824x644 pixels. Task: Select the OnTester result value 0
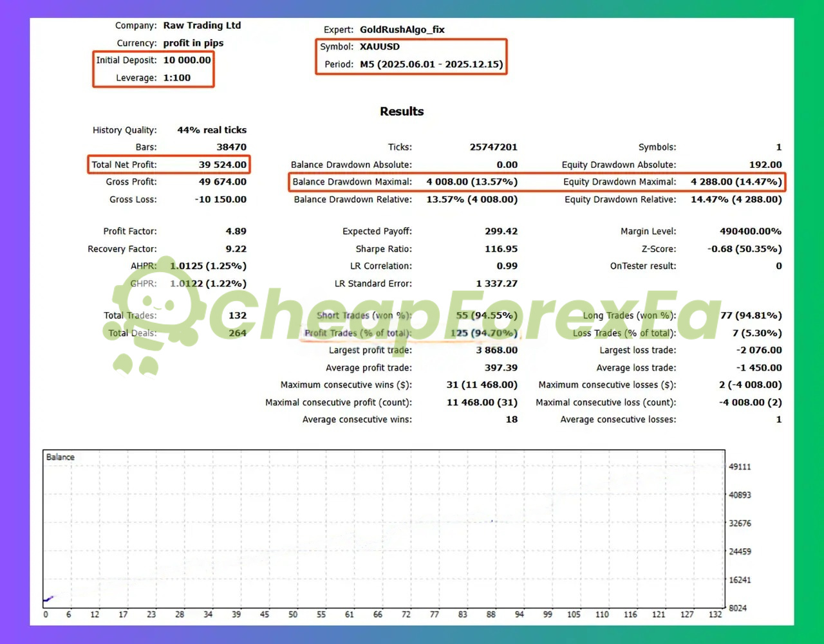pos(779,266)
